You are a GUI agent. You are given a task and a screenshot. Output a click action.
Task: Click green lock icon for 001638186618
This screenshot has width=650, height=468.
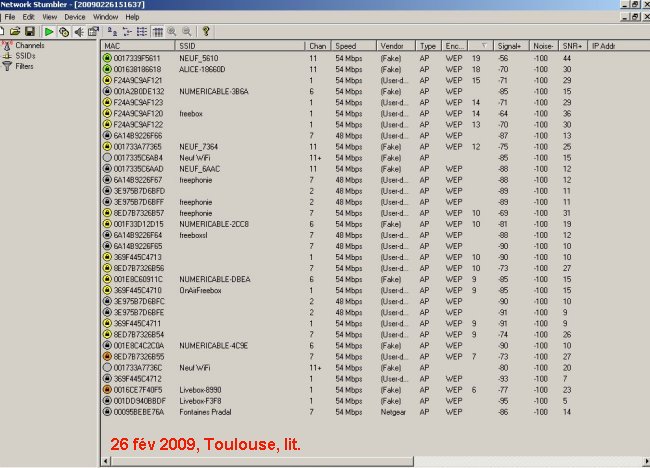point(107,69)
